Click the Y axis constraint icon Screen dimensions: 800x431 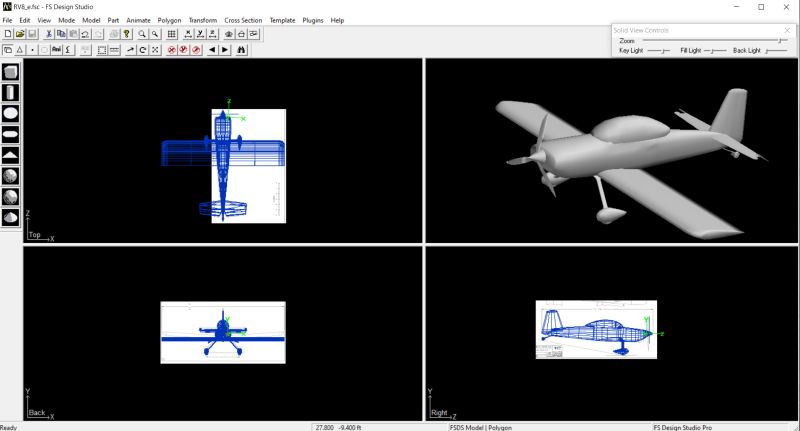(x=201, y=34)
